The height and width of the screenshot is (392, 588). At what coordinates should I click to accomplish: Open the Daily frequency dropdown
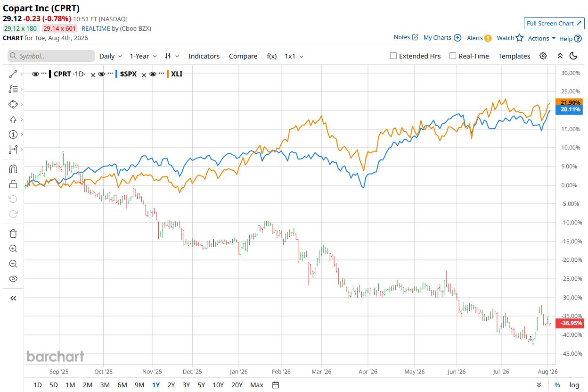pyautogui.click(x=111, y=56)
